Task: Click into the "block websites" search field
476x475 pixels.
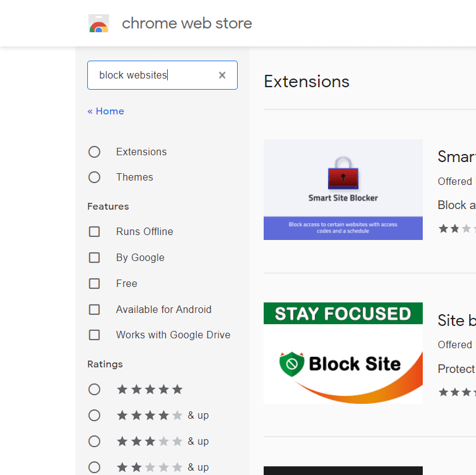Action: click(162, 75)
